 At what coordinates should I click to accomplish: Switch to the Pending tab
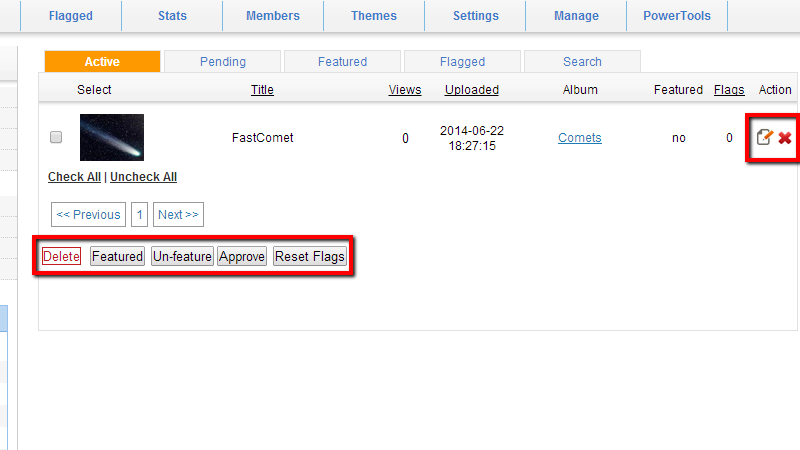coord(222,61)
